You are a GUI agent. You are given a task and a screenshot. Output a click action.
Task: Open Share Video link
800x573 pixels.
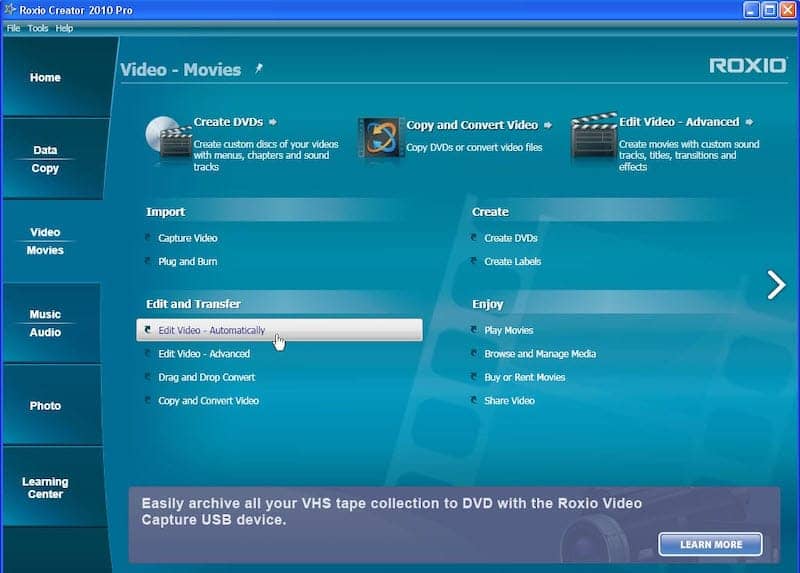pyautogui.click(x=510, y=401)
